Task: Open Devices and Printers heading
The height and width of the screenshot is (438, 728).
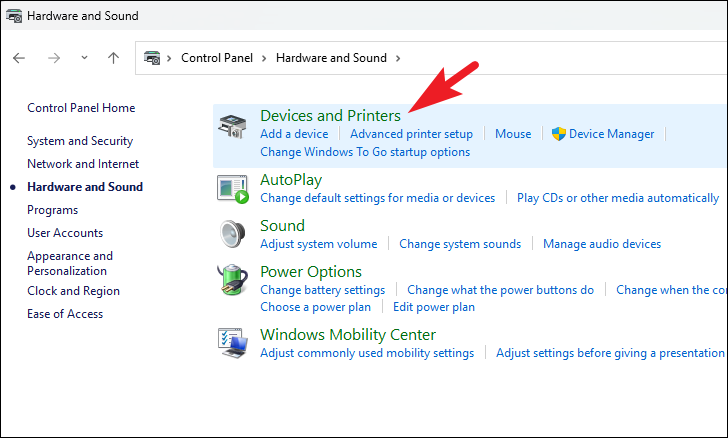Action: pos(330,116)
